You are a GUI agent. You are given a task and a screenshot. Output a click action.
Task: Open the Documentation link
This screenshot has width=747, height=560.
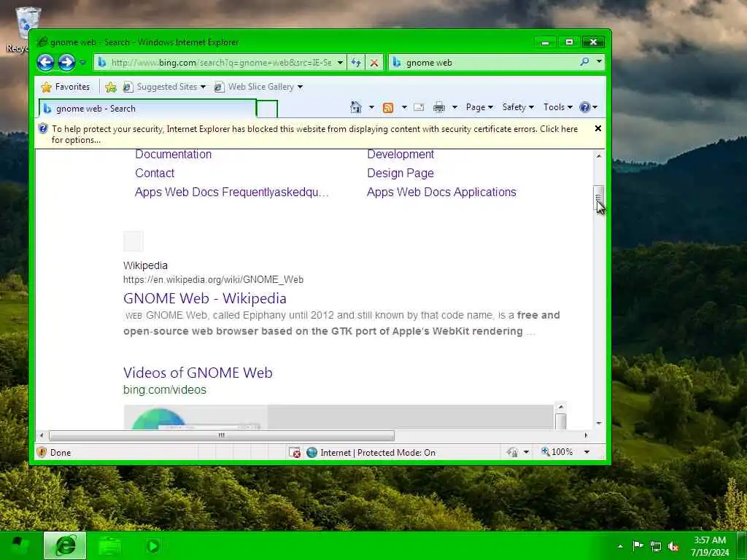pyautogui.click(x=174, y=155)
